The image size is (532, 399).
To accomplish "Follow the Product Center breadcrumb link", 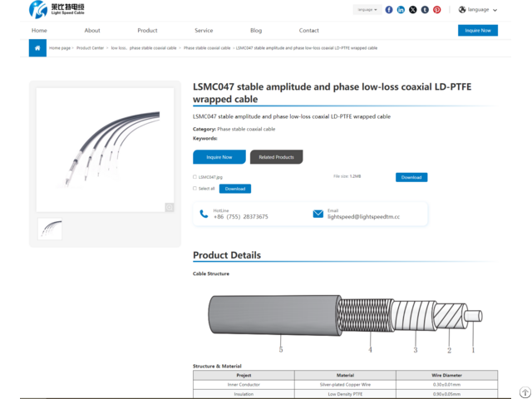I will (91, 48).
